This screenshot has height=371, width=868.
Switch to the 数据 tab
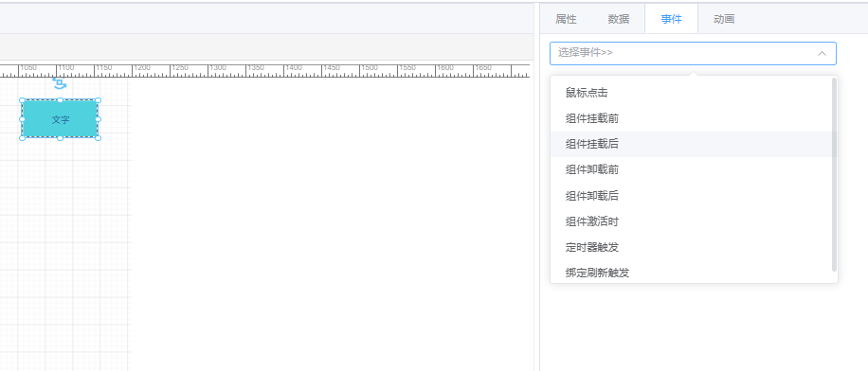[x=619, y=19]
